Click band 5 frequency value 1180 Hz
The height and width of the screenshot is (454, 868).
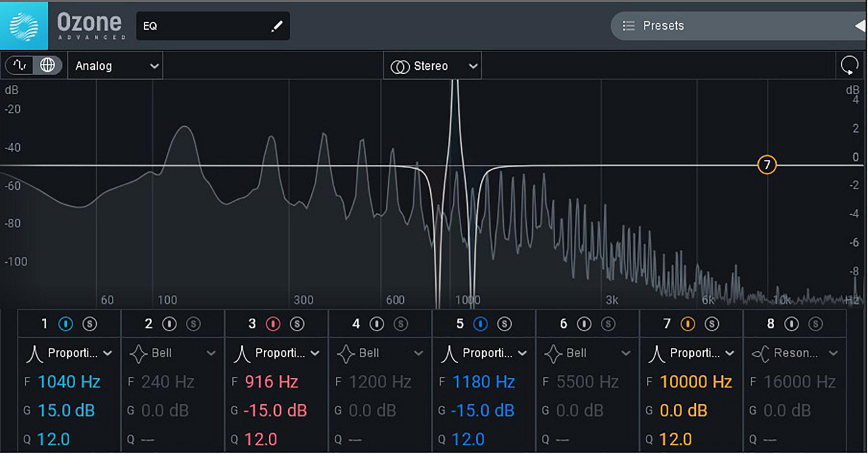click(484, 382)
